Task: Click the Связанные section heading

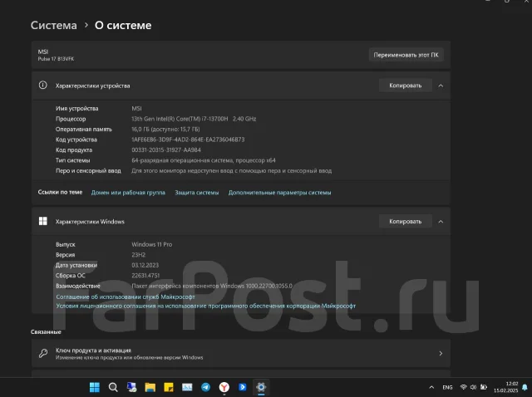Action: 46,332
